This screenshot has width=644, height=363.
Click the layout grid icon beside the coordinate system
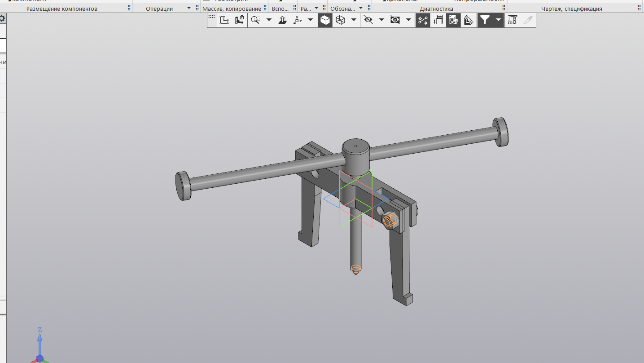click(240, 20)
